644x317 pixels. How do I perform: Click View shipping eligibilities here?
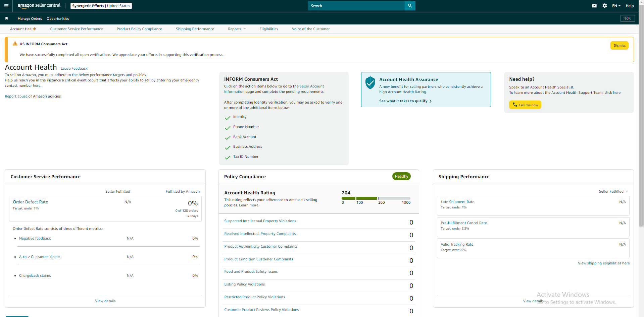604,263
